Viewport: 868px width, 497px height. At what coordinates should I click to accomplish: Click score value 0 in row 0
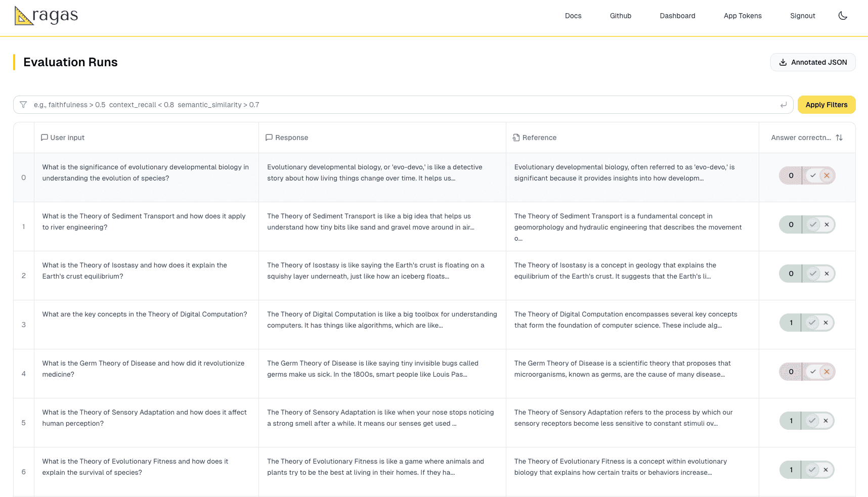(791, 175)
